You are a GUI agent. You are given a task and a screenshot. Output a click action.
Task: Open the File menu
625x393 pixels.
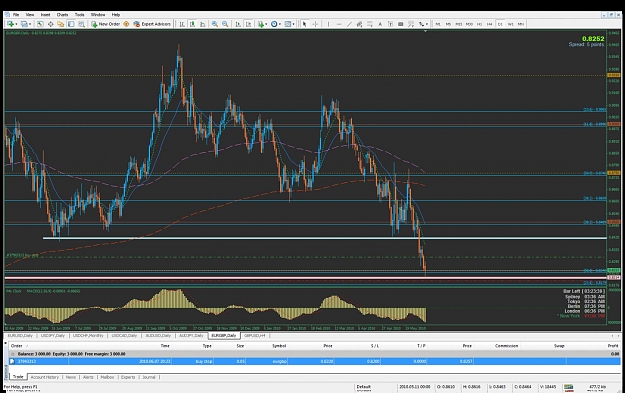coord(16,15)
